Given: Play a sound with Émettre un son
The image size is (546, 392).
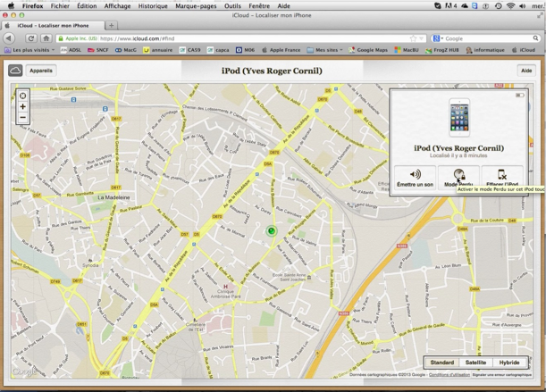Looking at the screenshot, I should point(415,179).
